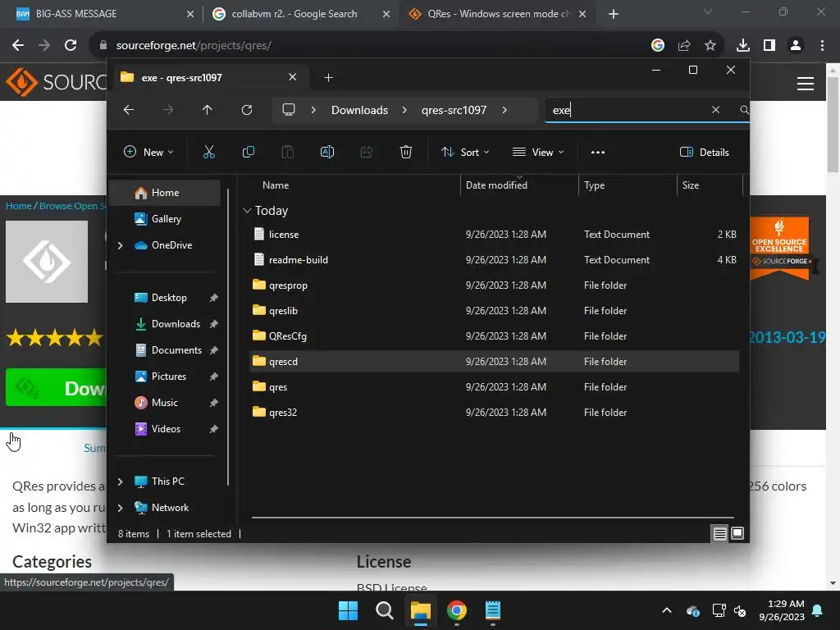
Task: Open Downloads in Quick access
Action: pos(168,324)
